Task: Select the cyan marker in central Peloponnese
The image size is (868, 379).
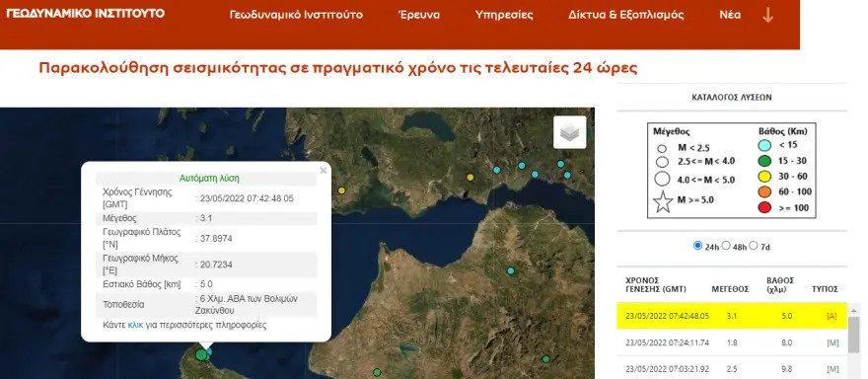Action: point(511,271)
